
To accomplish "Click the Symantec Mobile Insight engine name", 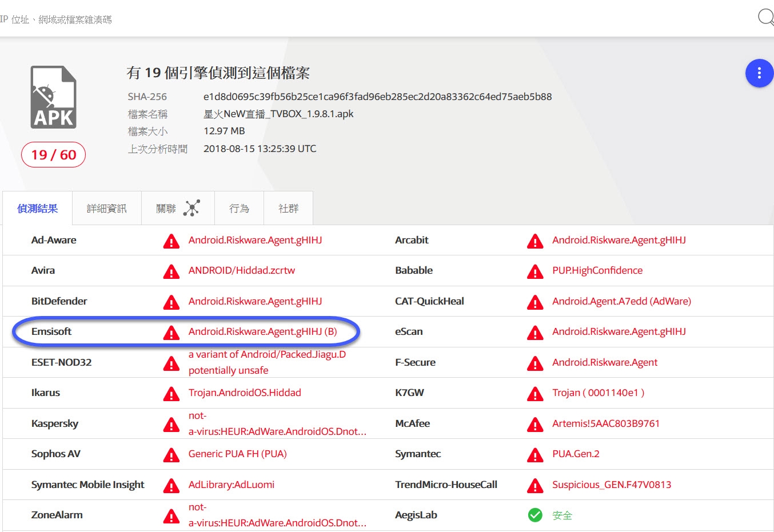I will [88, 485].
